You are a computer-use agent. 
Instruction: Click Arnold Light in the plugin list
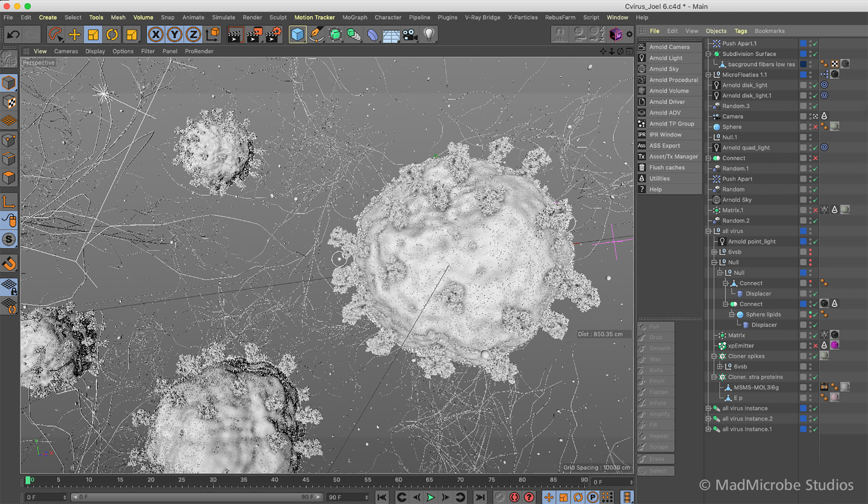point(665,58)
